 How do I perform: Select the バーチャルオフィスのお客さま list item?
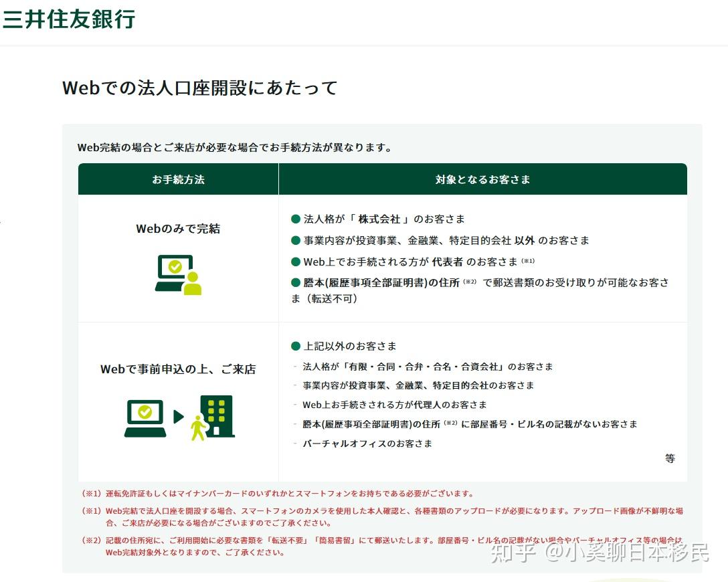tap(365, 443)
